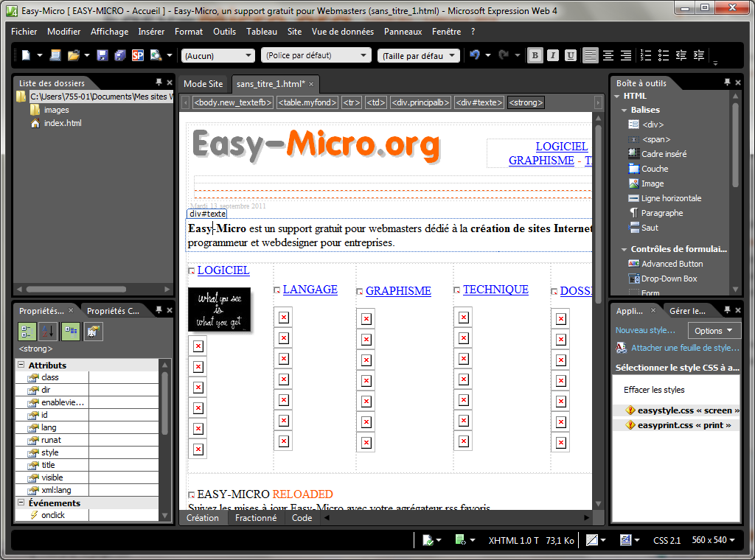Select Advanced Button form control

(x=672, y=264)
